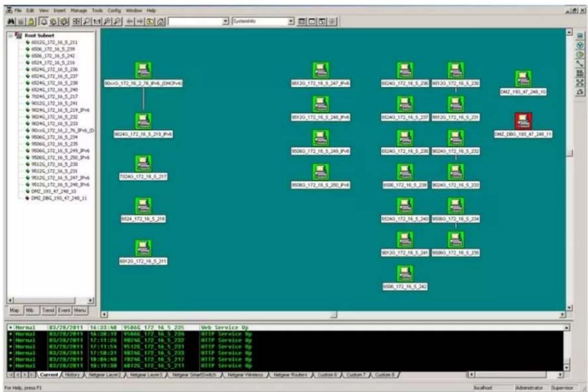
Task: Select the 9512G_172_16_5_230 device icon on map
Action: click(456, 70)
